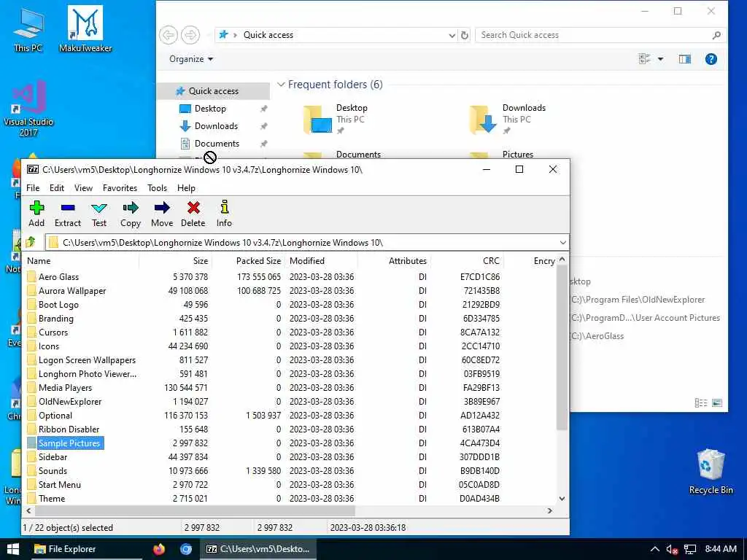
Task: Expand File Explorer address bar history dropdown
Action: (452, 35)
